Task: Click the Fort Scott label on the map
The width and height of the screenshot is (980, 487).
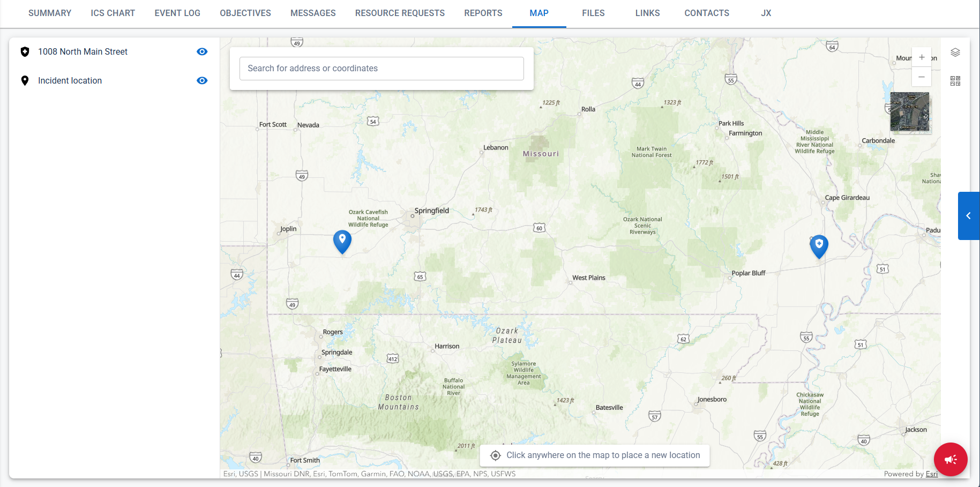Action: pos(273,125)
